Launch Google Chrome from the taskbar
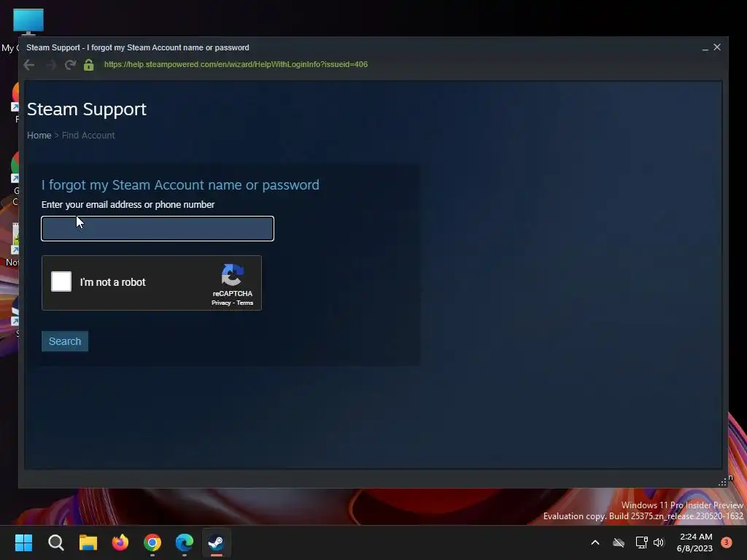 152,542
